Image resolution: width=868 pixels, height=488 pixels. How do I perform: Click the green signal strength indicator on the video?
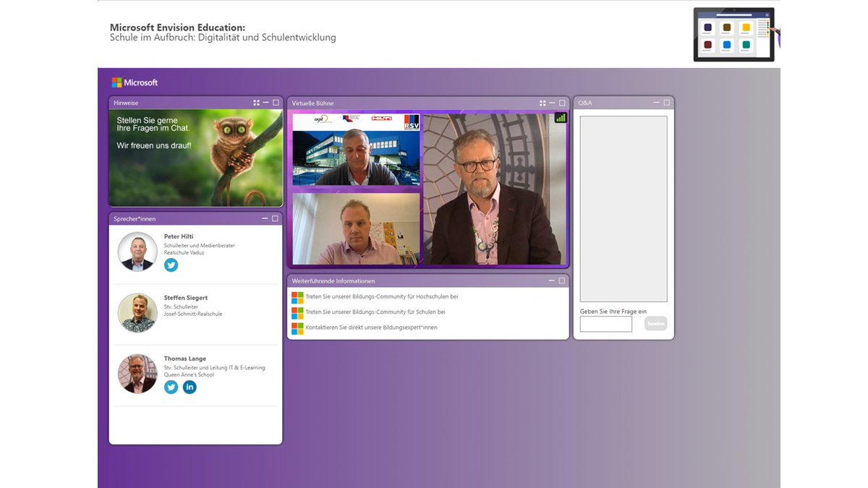coord(561,117)
